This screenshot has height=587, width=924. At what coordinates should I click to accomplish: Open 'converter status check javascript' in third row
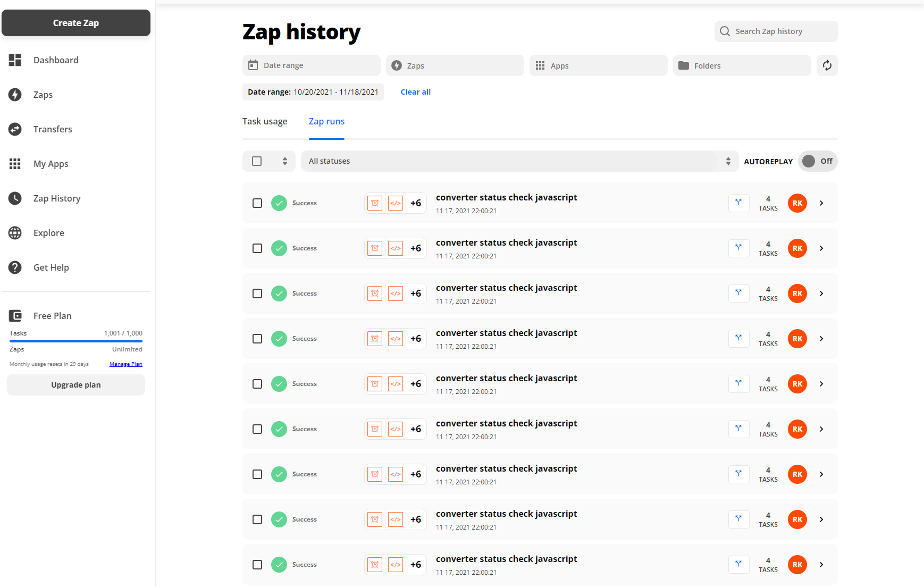pyautogui.click(x=506, y=288)
